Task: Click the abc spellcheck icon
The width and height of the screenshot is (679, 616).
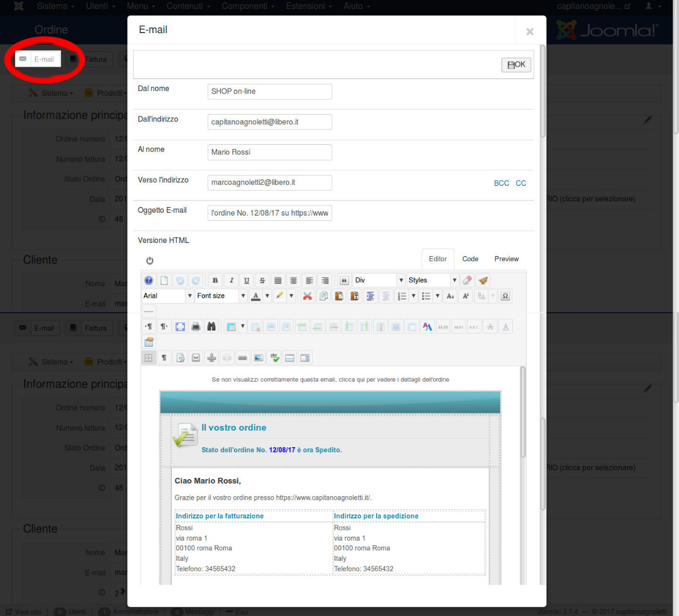Action: click(x=274, y=358)
